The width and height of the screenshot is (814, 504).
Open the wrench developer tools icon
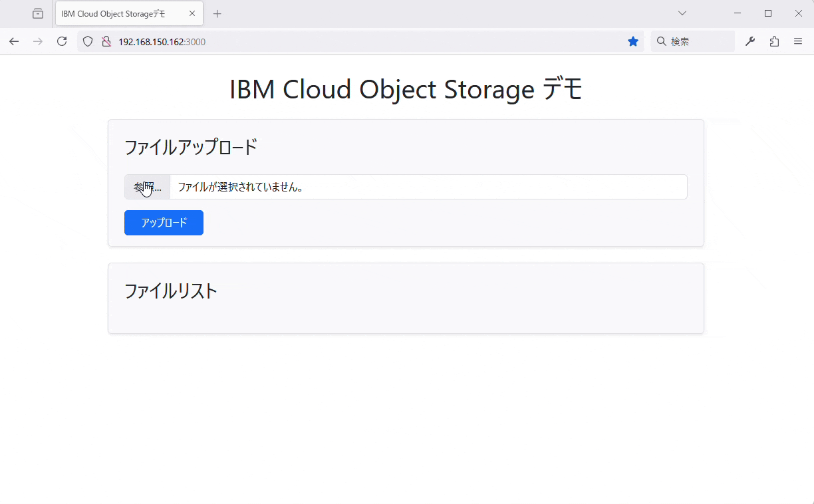pos(750,41)
